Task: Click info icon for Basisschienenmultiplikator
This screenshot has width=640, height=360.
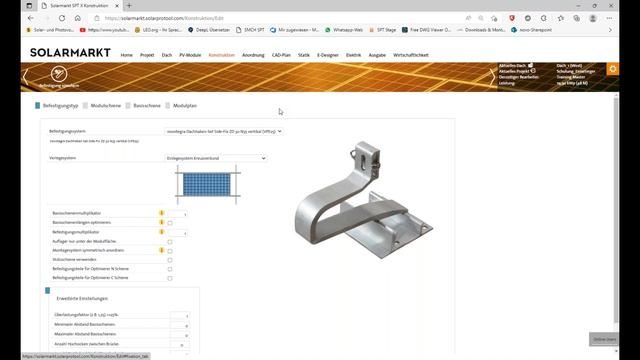Action: (162, 213)
